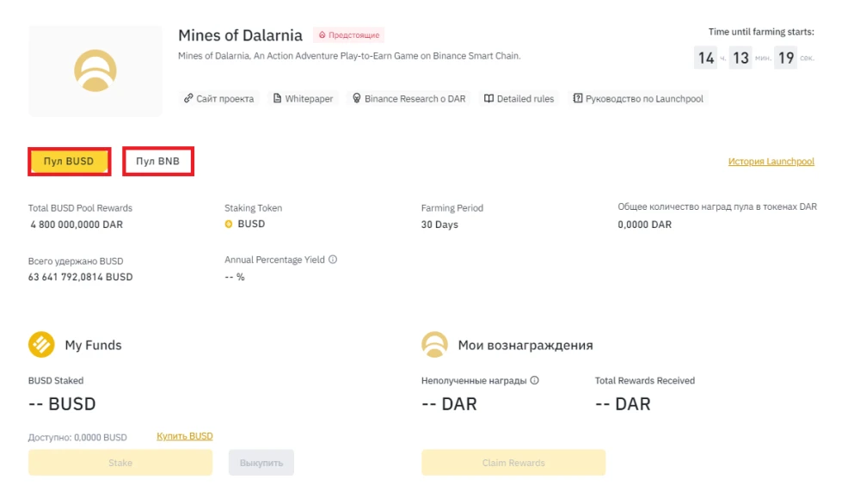The image size is (860, 504).
Task: Click the DAR icon beside Мои вознаграждения
Action: click(434, 344)
